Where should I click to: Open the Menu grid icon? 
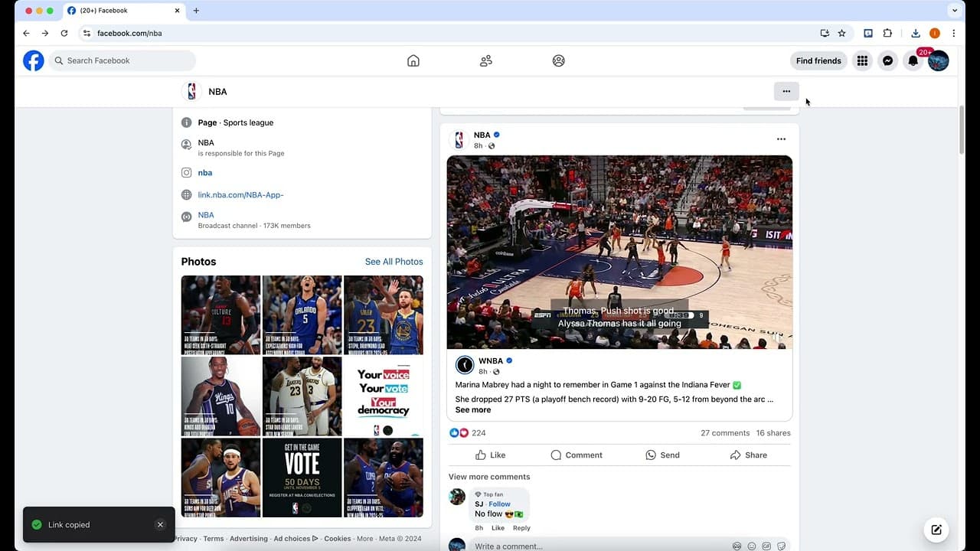pyautogui.click(x=862, y=60)
